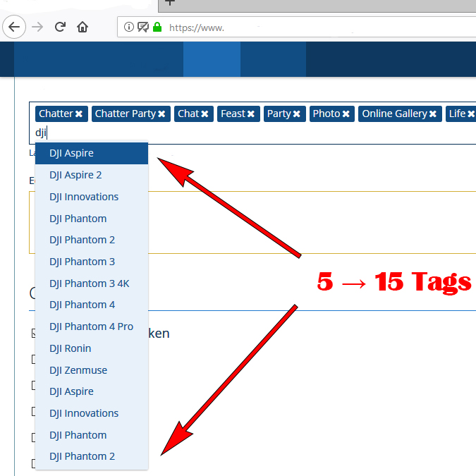Choose the DJI Phantom 4 suggestion
Viewport: 476px width, 476px height.
point(92,305)
